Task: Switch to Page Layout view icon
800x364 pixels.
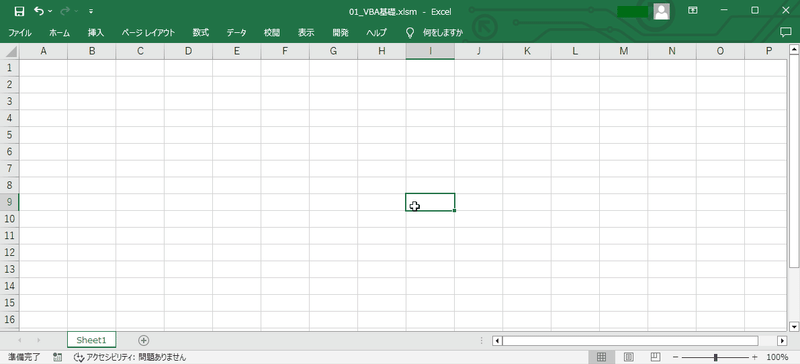Action: (x=629, y=357)
